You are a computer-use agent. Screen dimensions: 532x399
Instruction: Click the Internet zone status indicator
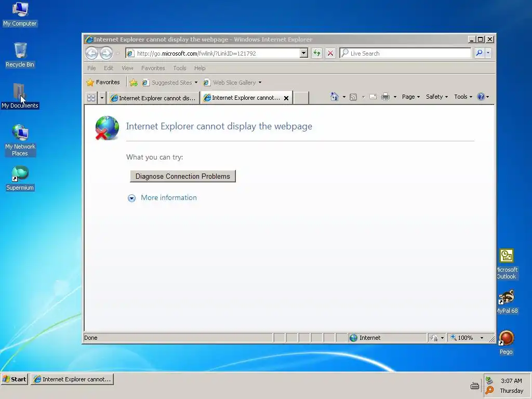click(387, 338)
